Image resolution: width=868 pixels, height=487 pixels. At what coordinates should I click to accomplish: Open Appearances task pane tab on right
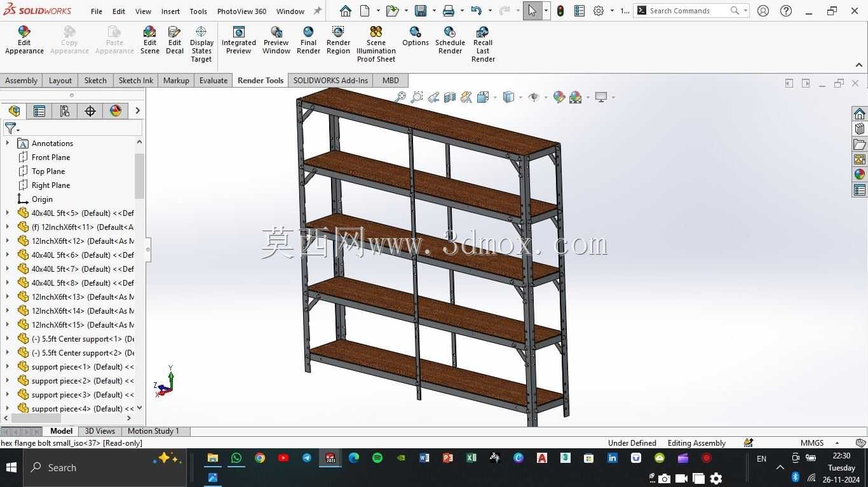860,175
